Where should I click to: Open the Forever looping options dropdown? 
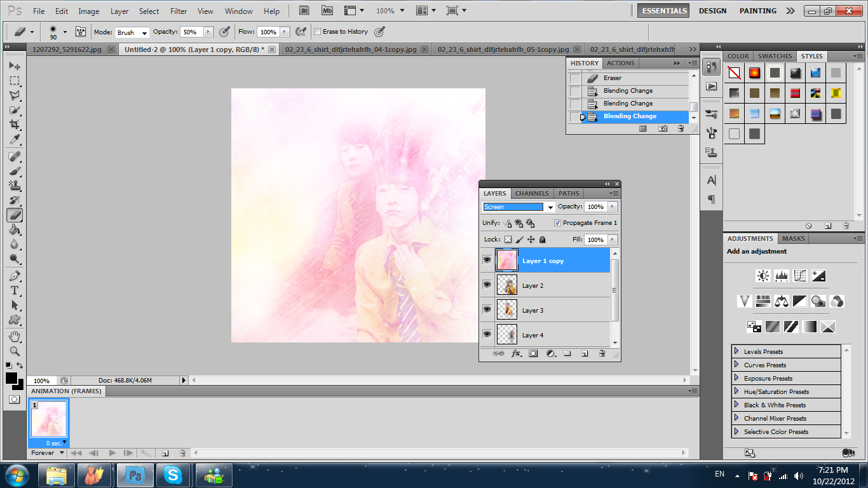[48, 453]
